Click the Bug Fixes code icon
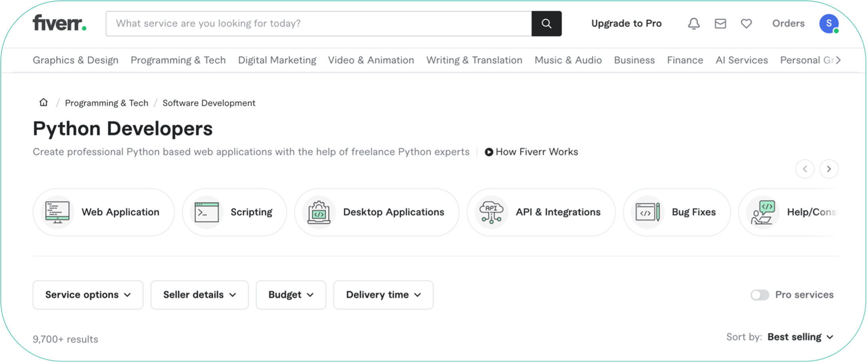 point(647,212)
